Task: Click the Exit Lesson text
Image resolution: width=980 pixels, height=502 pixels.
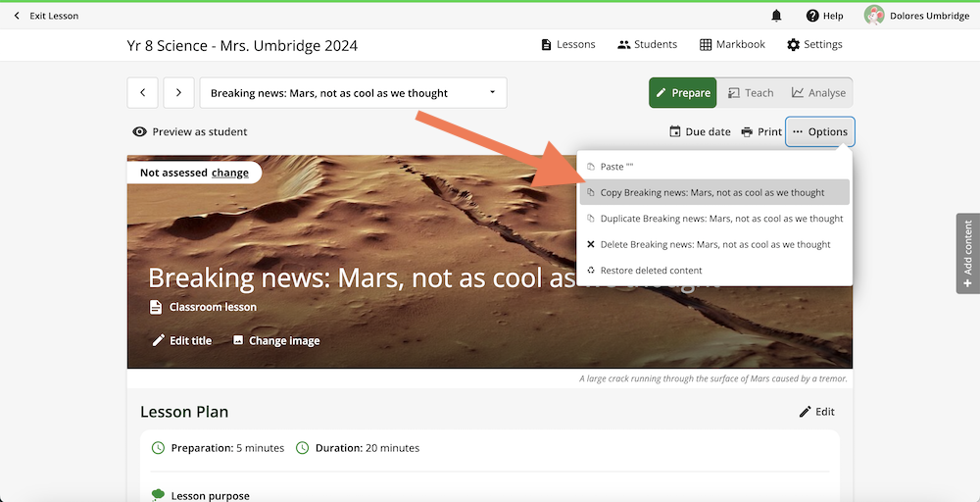Action: pos(54,16)
